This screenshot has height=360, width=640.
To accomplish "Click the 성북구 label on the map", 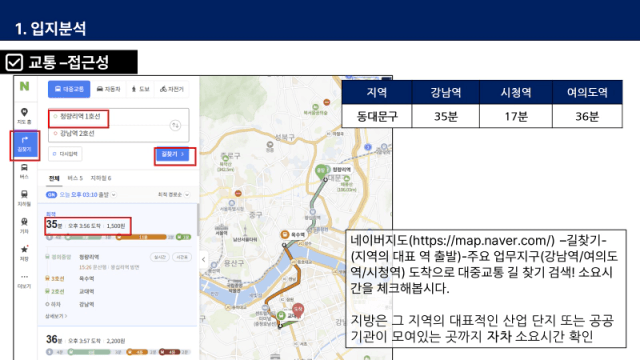I will 284,137.
